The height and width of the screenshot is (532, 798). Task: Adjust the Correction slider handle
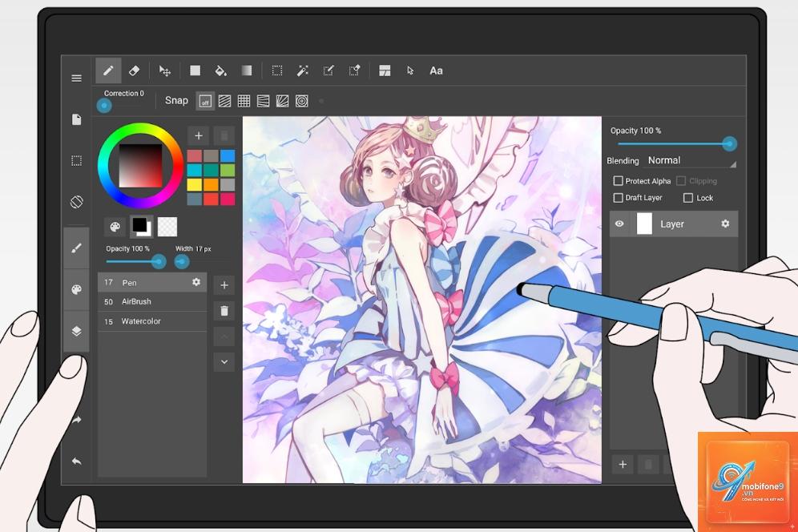[x=104, y=106]
